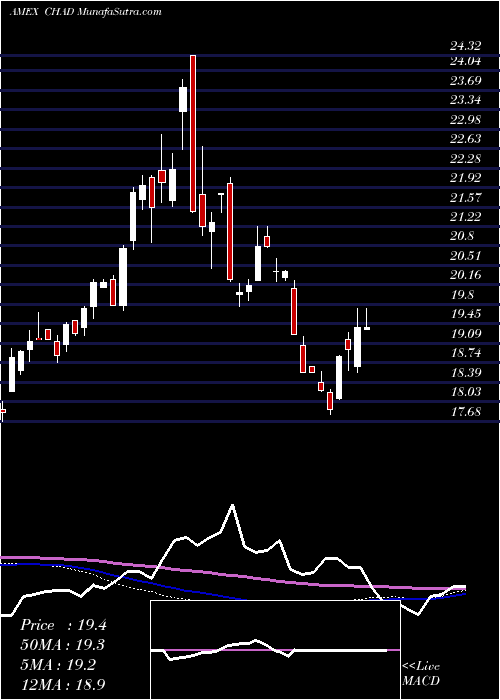500x700 pixels.
Task: Click the 20.16 price axis label
Action: [466, 275]
